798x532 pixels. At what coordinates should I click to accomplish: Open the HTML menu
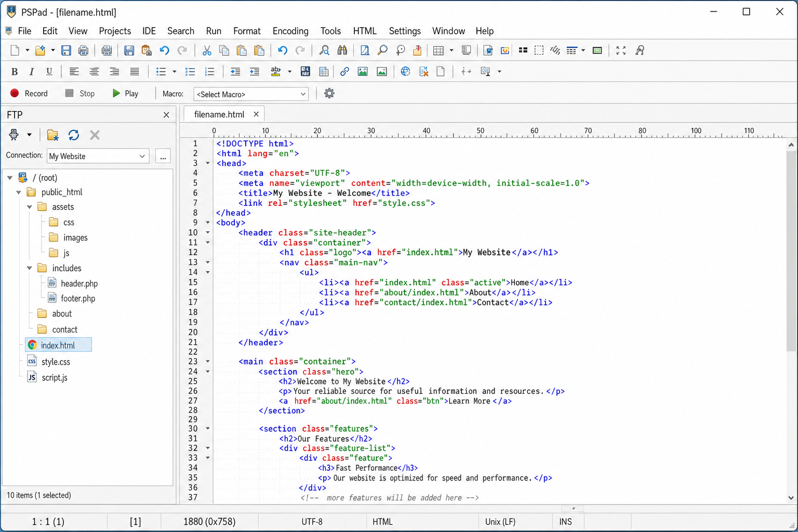point(365,31)
